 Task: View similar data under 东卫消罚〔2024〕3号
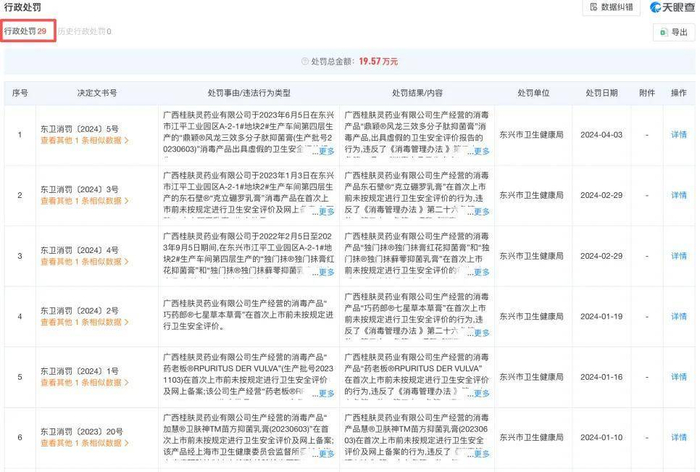(84, 201)
